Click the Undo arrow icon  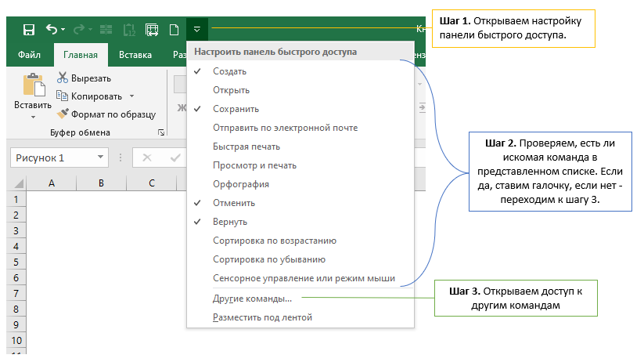52,29
